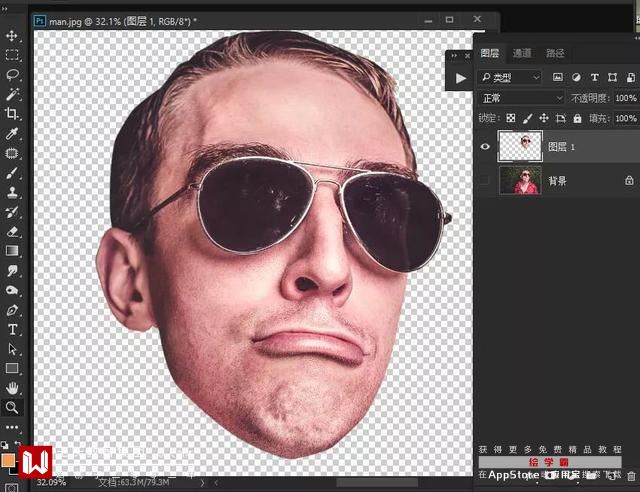Image resolution: width=640 pixels, height=492 pixels.
Task: Switch to the 路径 tab
Action: tap(555, 53)
